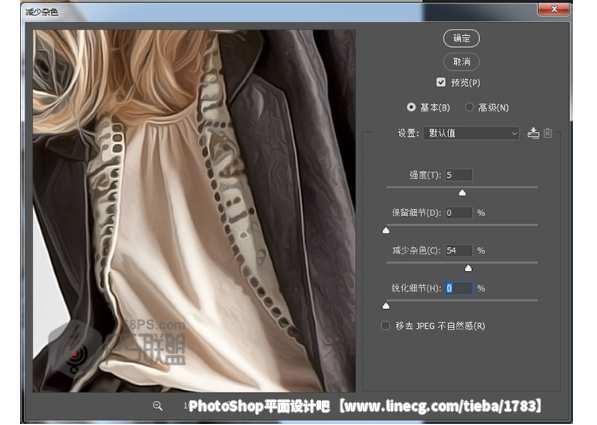Toggle the 预览(P) checkbox
597x425 pixels.
[441, 82]
